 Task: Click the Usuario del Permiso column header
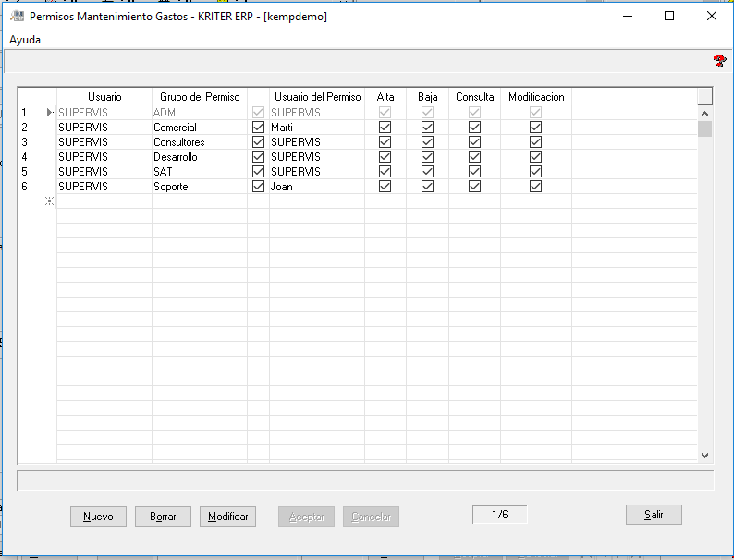(x=317, y=97)
